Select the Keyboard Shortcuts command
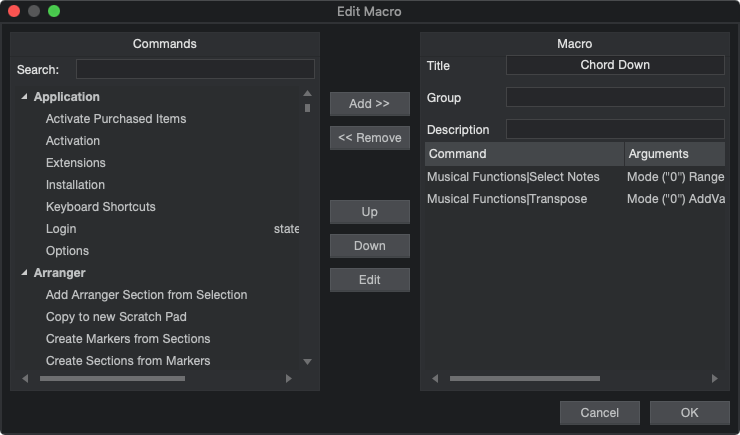This screenshot has height=435, width=740. click(x=101, y=207)
